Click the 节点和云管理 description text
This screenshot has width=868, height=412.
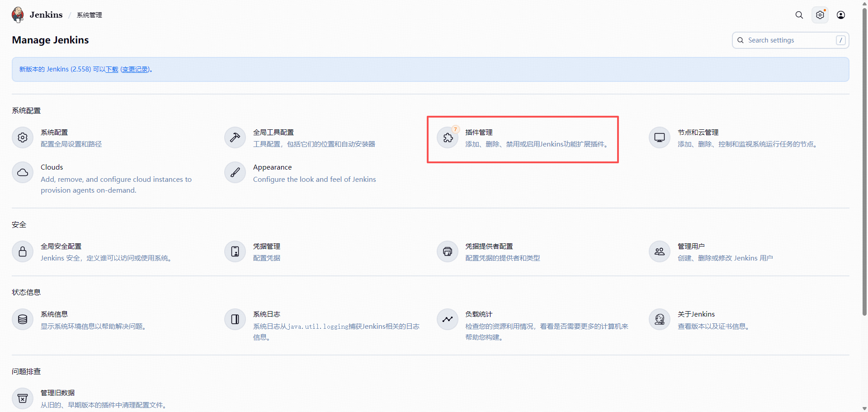point(749,144)
